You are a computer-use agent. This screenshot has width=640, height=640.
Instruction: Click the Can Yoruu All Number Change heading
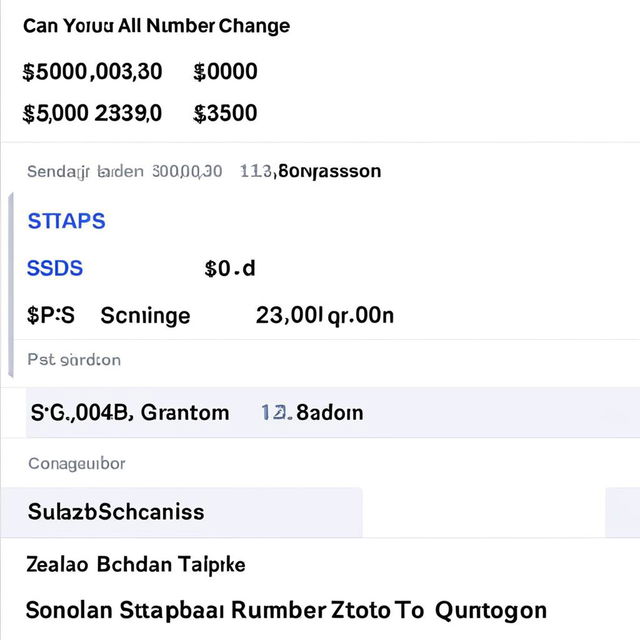[x=156, y=26]
